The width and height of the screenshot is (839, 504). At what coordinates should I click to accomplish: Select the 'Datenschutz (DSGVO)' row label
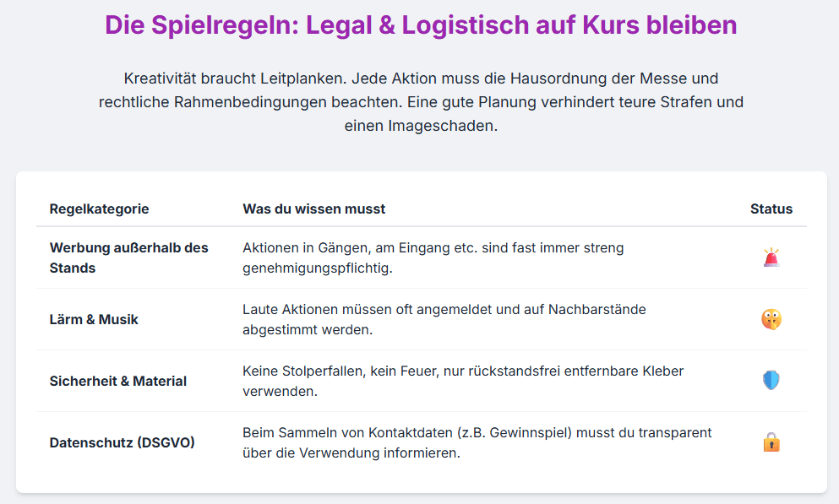122,442
